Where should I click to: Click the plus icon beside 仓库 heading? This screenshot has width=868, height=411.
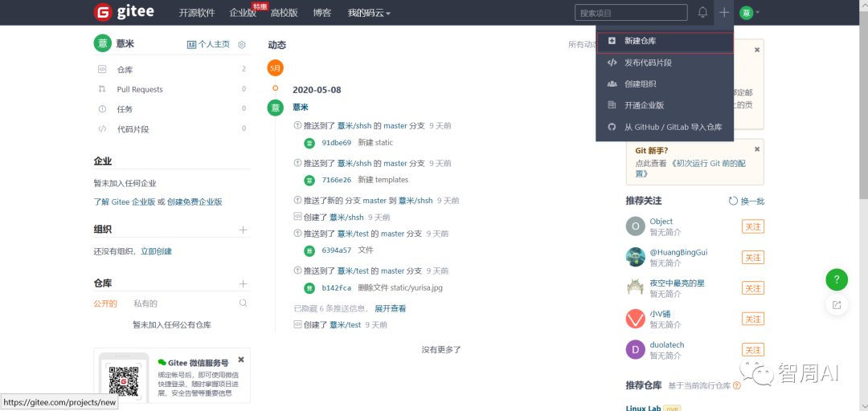(243, 283)
